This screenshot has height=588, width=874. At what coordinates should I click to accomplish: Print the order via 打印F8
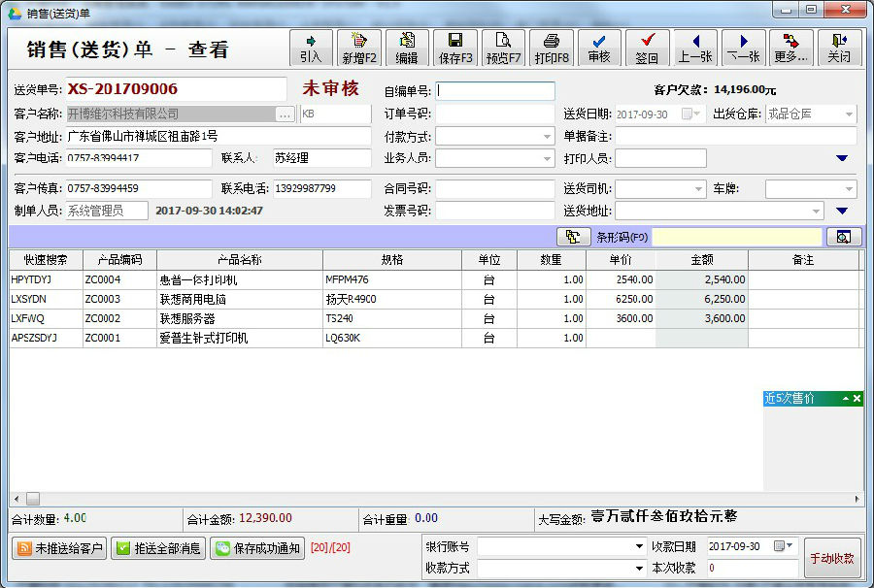(552, 48)
